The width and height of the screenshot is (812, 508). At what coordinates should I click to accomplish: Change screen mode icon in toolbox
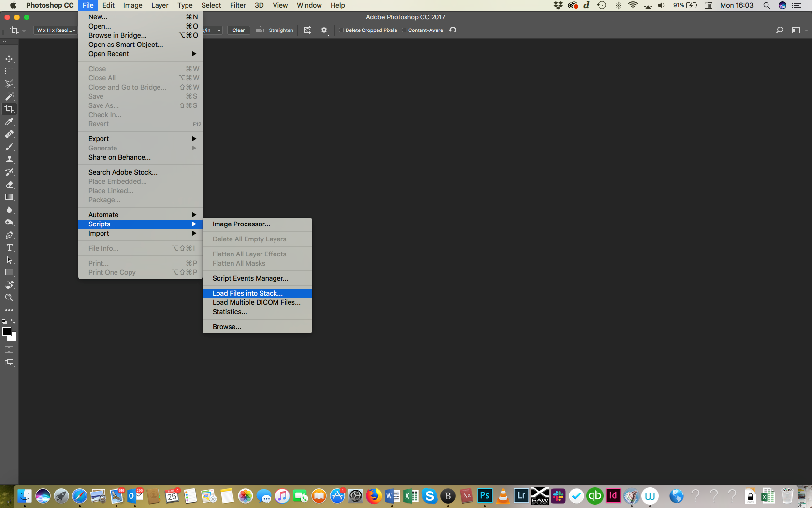9,362
